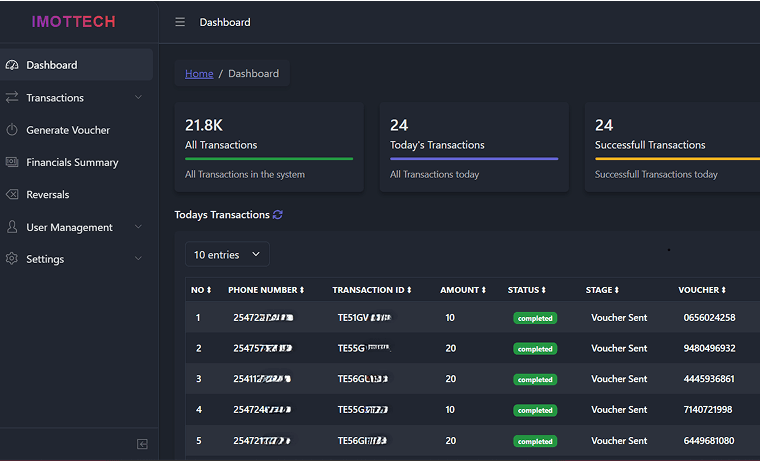760x461 pixels.
Task: Click the Generate Voucher power icon
Action: [12, 130]
